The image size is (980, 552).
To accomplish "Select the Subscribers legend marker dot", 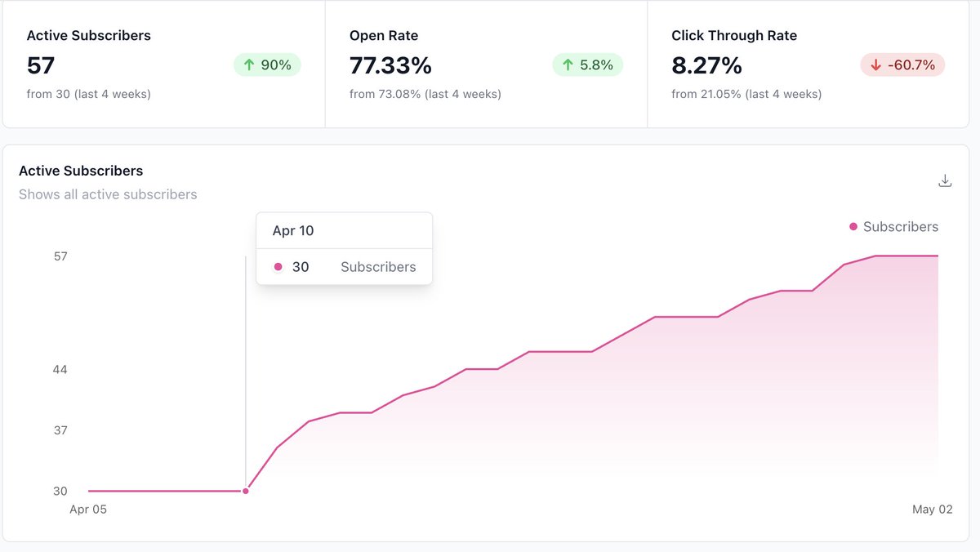I will [852, 226].
